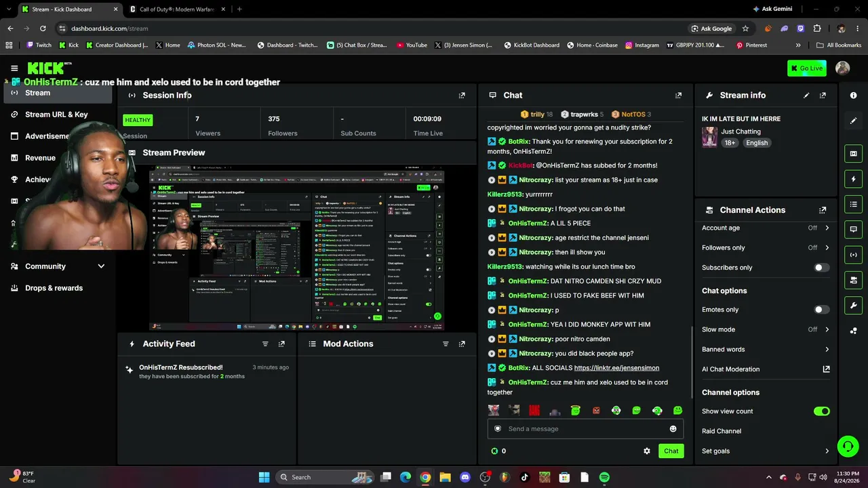
Task: Expand Set goals options
Action: pyautogui.click(x=766, y=451)
